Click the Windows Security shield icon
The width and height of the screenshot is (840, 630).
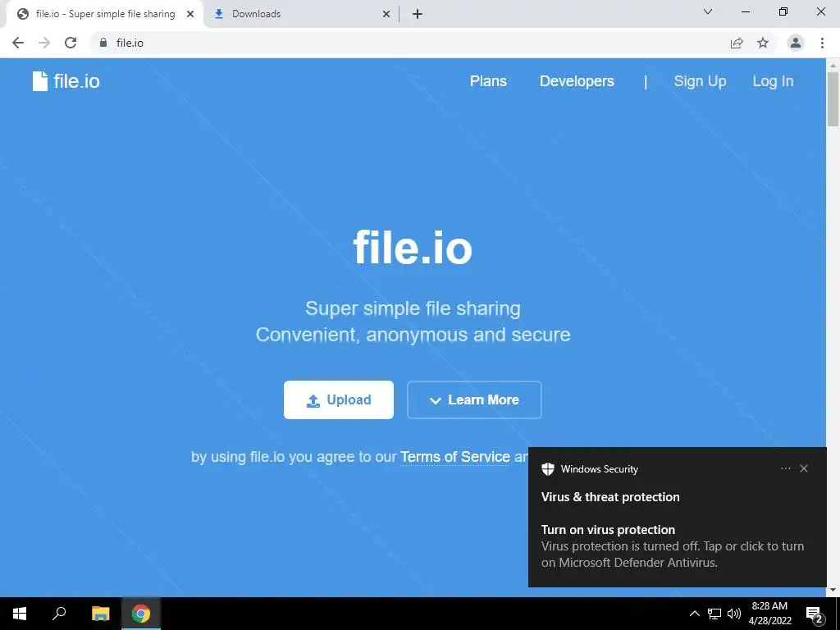547,468
